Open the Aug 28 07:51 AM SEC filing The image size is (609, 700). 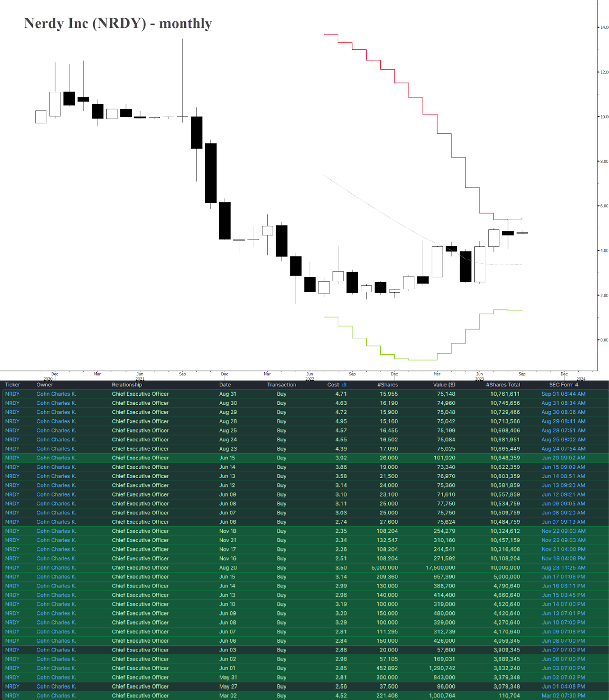click(563, 431)
